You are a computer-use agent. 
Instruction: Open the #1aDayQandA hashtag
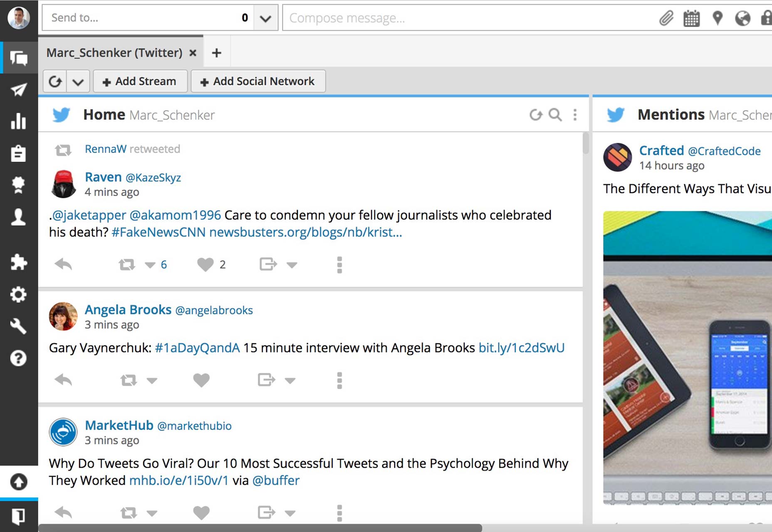[x=197, y=347]
